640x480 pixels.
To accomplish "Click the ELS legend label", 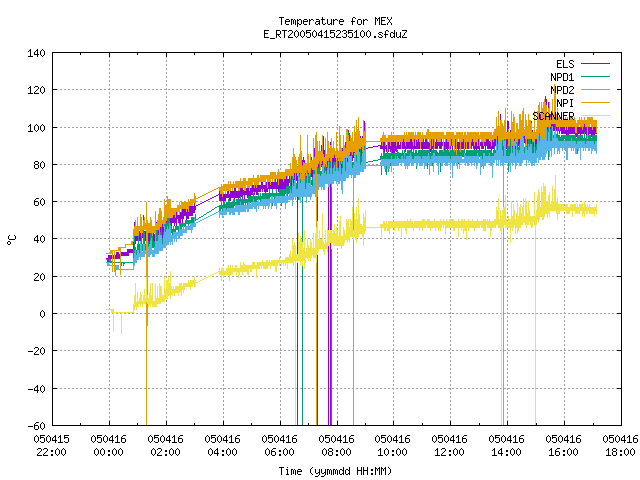I will point(565,64).
